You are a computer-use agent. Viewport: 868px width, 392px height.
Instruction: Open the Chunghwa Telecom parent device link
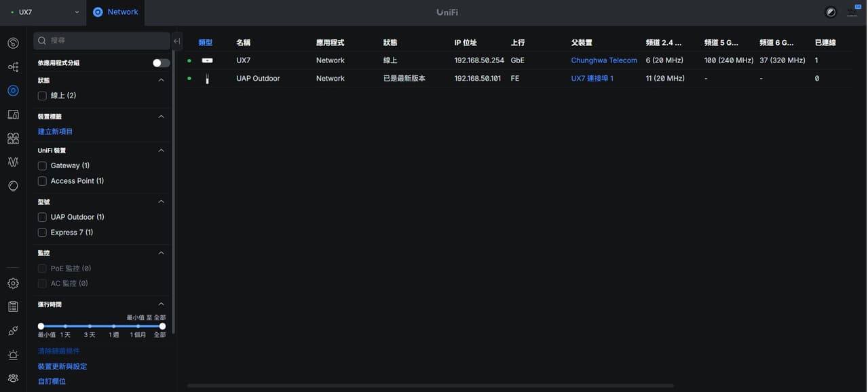click(604, 60)
